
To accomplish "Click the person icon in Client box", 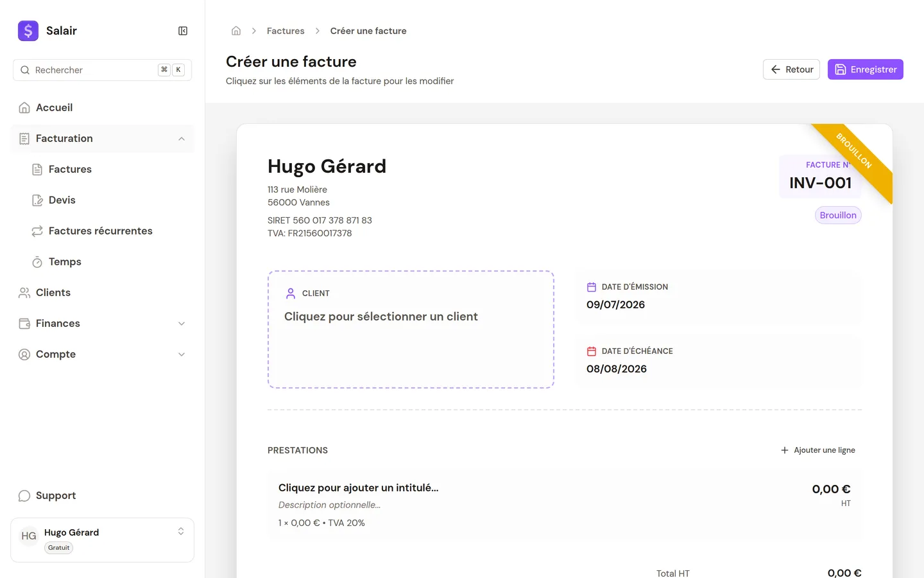I will click(x=291, y=293).
